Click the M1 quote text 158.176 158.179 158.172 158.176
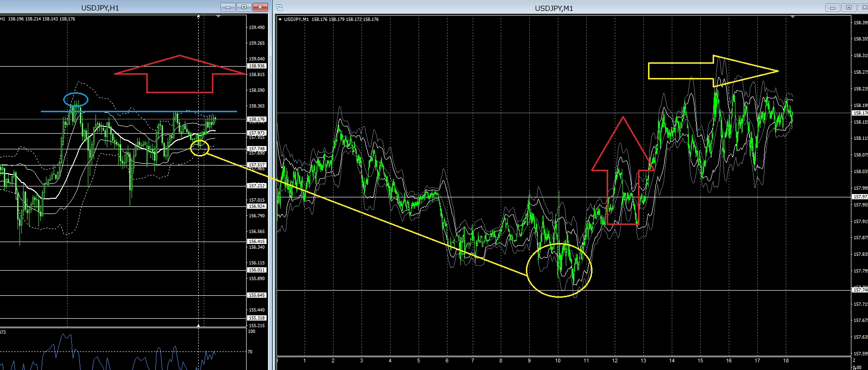Viewport: 868px width, 370px height. (x=345, y=19)
